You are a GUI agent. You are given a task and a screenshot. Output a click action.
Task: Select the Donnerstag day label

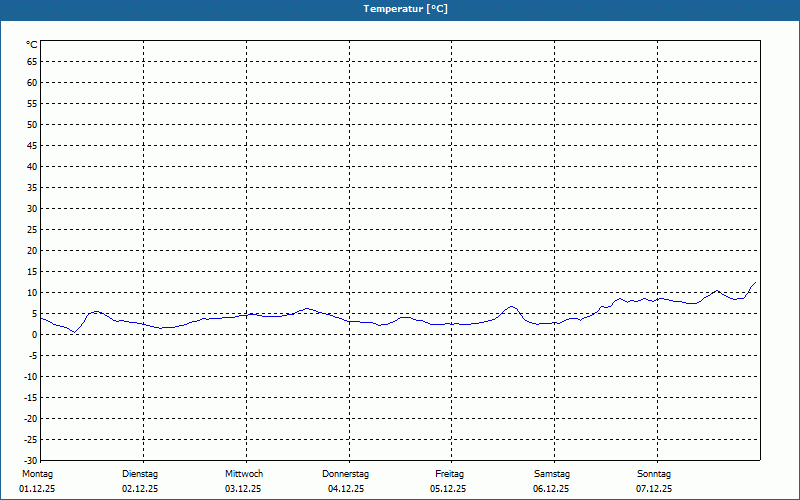[x=345, y=474]
